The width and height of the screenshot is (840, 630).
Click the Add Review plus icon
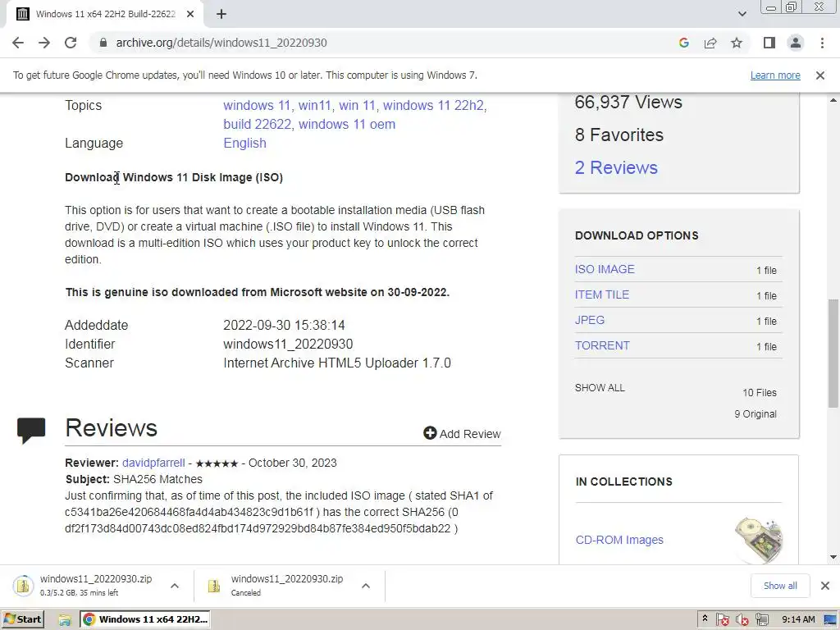(430, 433)
